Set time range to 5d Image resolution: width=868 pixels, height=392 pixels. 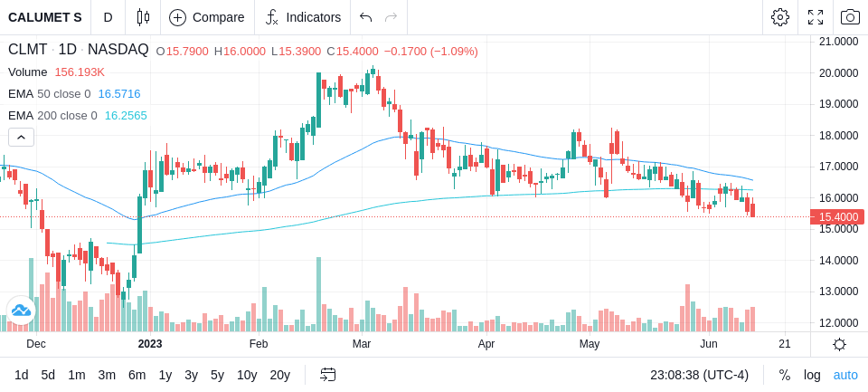coord(48,375)
